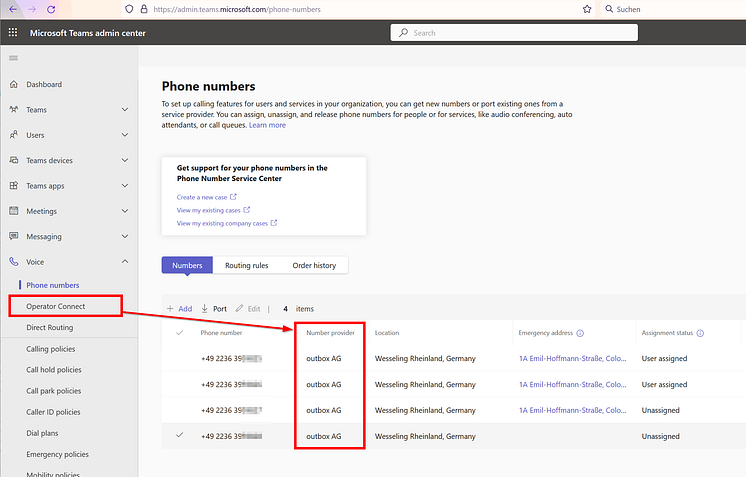Expand the Teams sidebar section chevron
Screen dimensions: 746x477
click(125, 109)
